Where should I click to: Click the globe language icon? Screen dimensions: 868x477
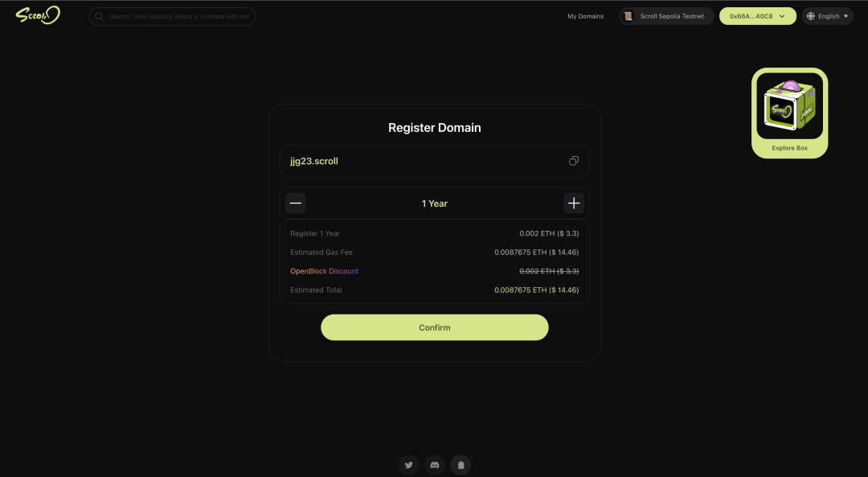click(x=811, y=16)
